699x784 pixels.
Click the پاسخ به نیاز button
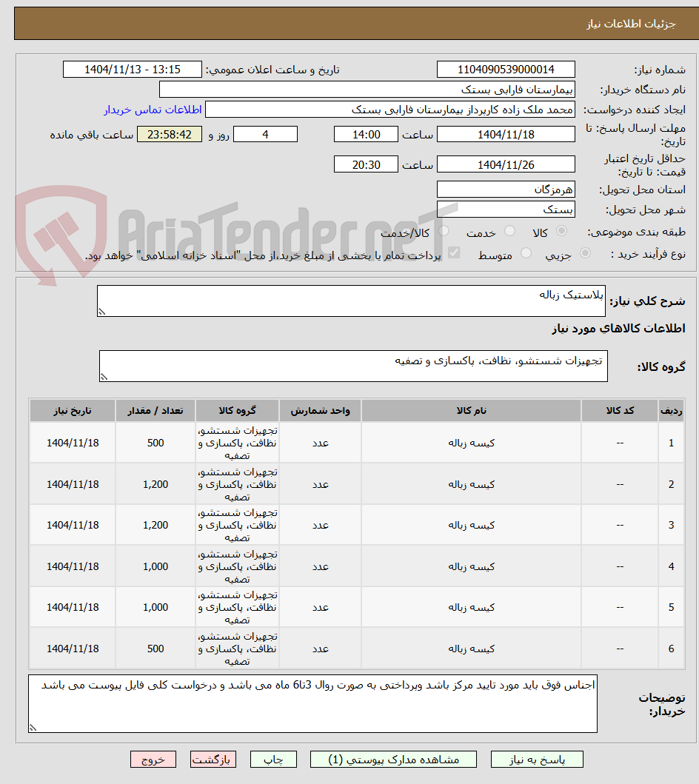click(537, 759)
